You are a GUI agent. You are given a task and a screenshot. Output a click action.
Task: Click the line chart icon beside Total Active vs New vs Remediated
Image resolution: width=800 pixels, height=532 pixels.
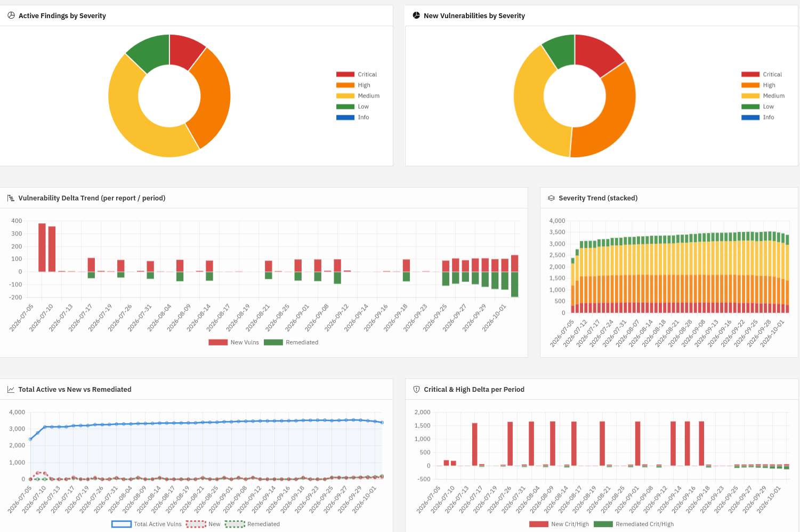(11, 389)
